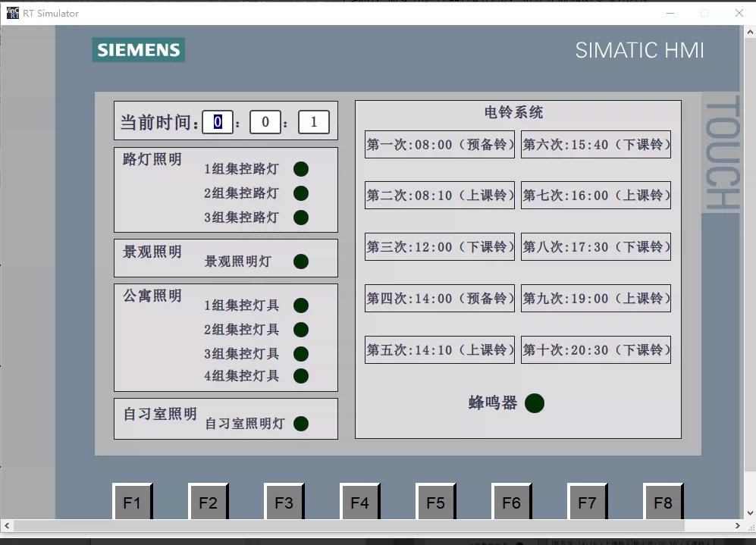Image resolution: width=756 pixels, height=545 pixels.
Task: Click the vertical scrollbar down arrow
Action: pos(750,513)
